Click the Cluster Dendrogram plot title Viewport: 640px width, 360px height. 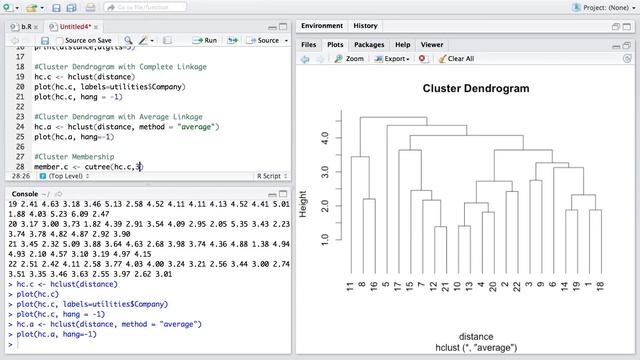coord(476,89)
